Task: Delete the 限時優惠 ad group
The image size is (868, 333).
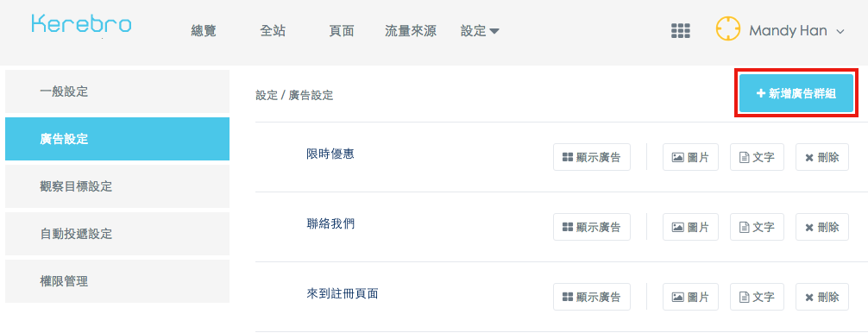Action: click(822, 157)
